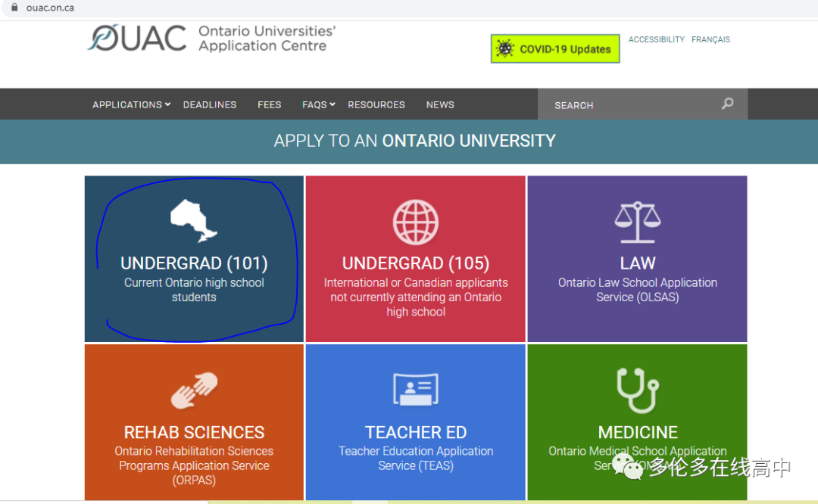Open the COVID-19 Updates button
The height and width of the screenshot is (504, 818).
click(x=555, y=49)
